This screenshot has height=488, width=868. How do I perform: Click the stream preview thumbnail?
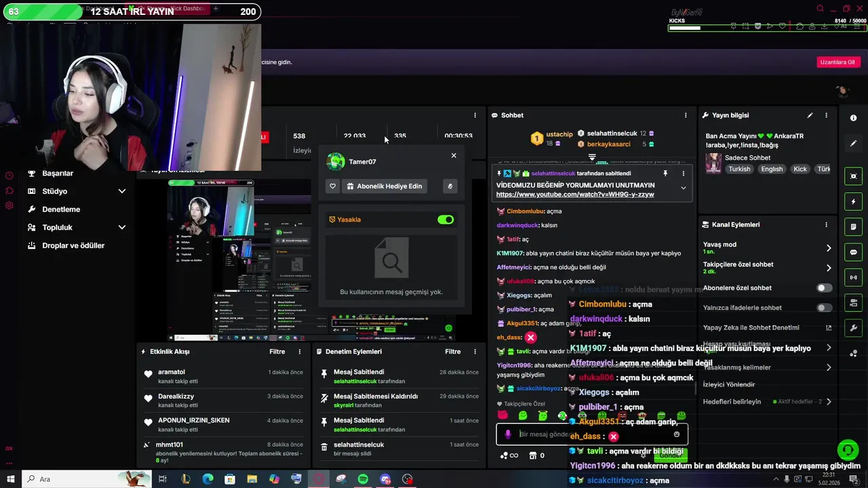pos(311,260)
